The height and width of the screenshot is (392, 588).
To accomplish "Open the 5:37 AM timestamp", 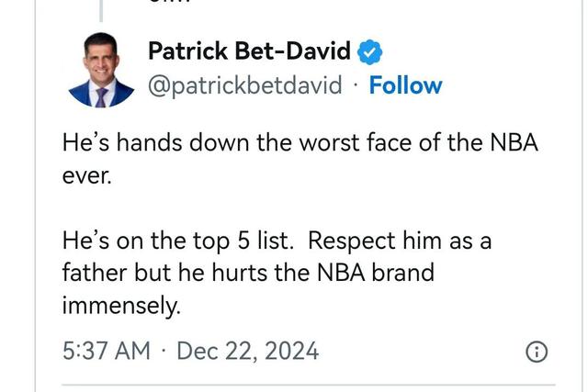I will (x=106, y=351).
